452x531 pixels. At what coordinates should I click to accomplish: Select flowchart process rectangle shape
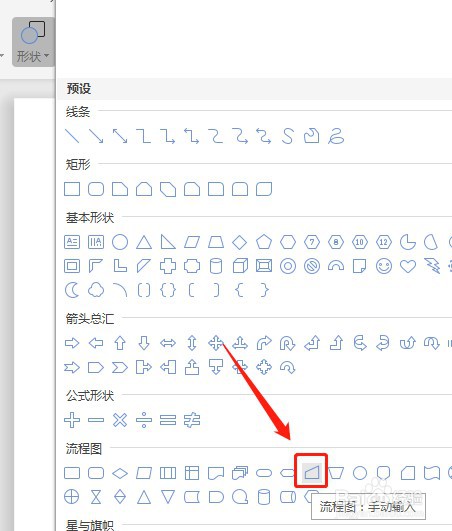pyautogui.click(x=72, y=473)
